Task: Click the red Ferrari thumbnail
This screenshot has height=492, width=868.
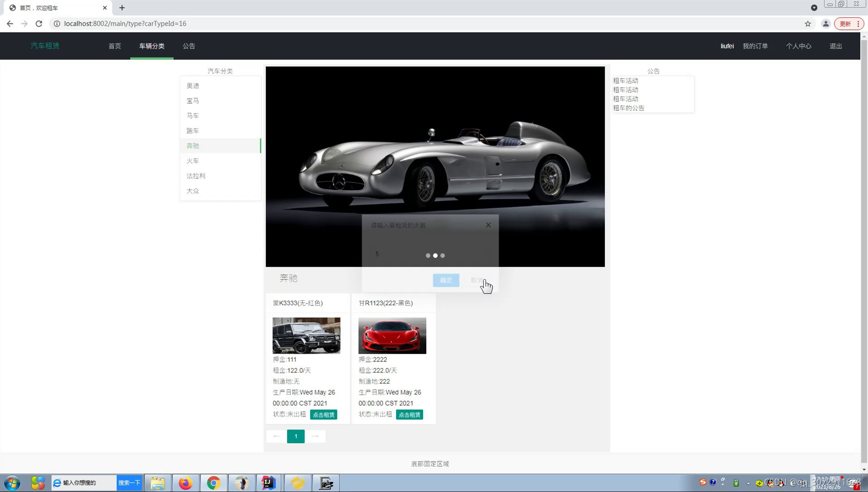Action: coord(392,336)
